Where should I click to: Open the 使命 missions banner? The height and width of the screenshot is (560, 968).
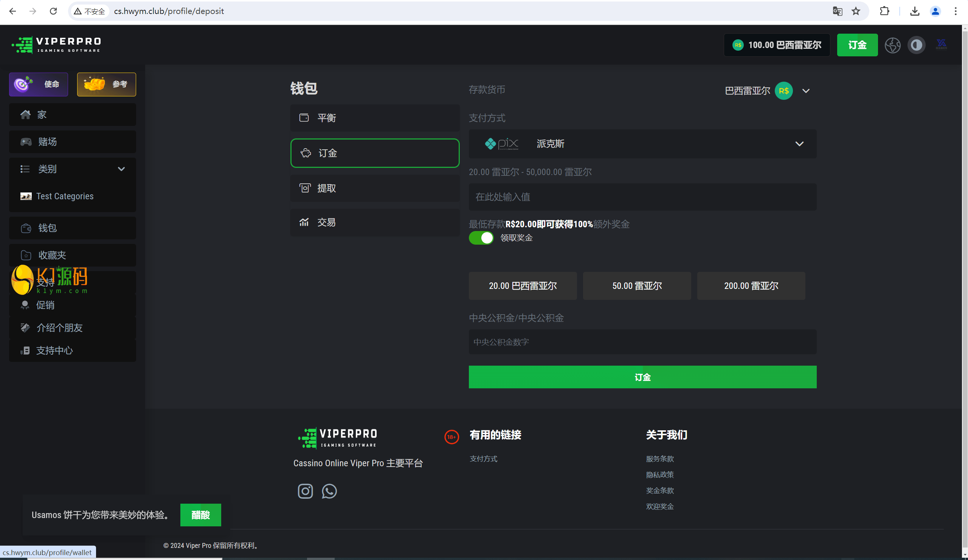click(x=39, y=84)
